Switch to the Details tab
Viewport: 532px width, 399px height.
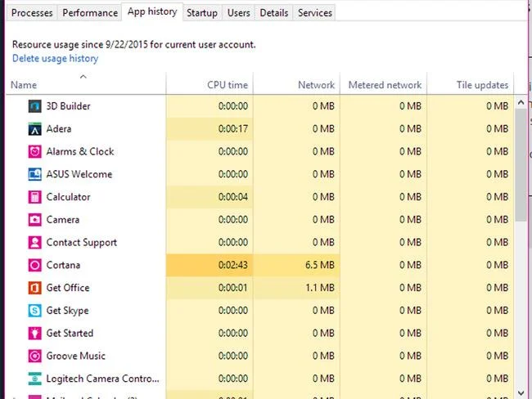(274, 13)
